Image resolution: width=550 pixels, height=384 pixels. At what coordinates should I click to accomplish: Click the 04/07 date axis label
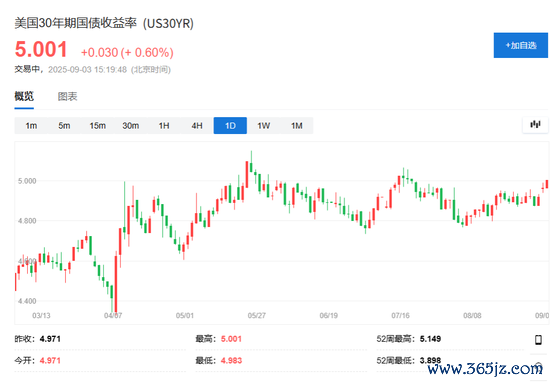(113, 316)
